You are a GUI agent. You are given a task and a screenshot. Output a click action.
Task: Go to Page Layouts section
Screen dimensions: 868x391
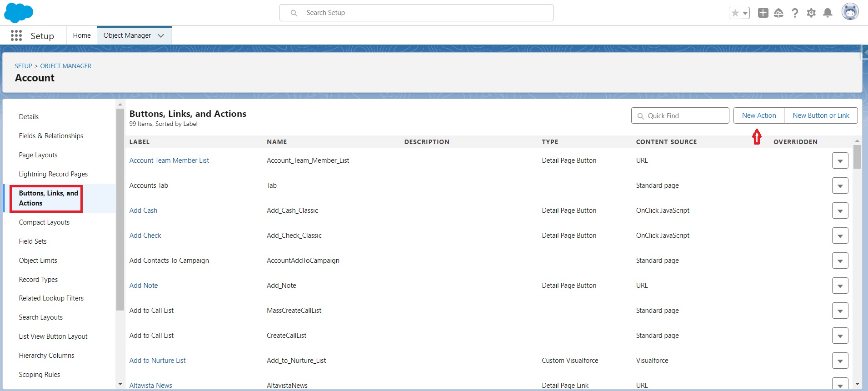tap(38, 155)
